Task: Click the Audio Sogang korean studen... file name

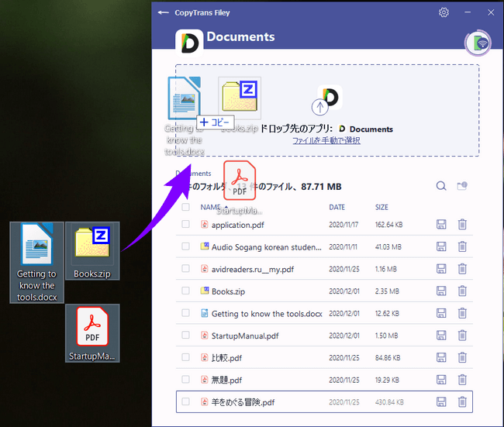Action: coord(267,247)
